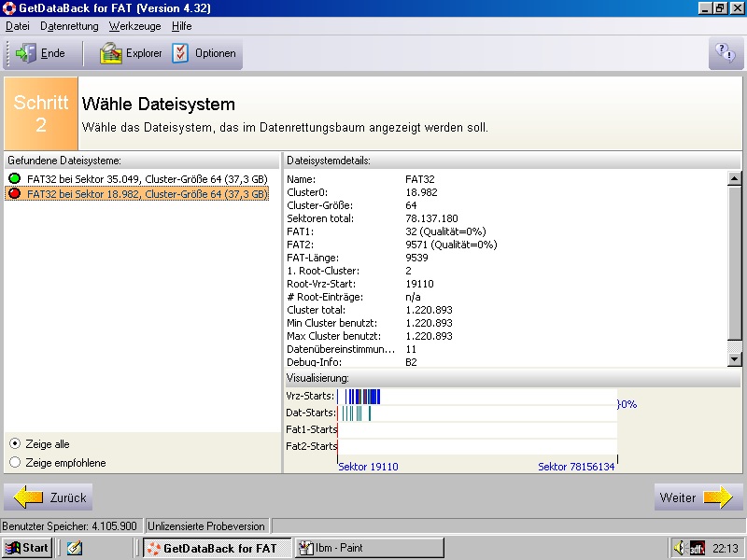Viewport: 747px width, 560px height.
Task: Click the quick launch notepad icon
Action: point(75,548)
